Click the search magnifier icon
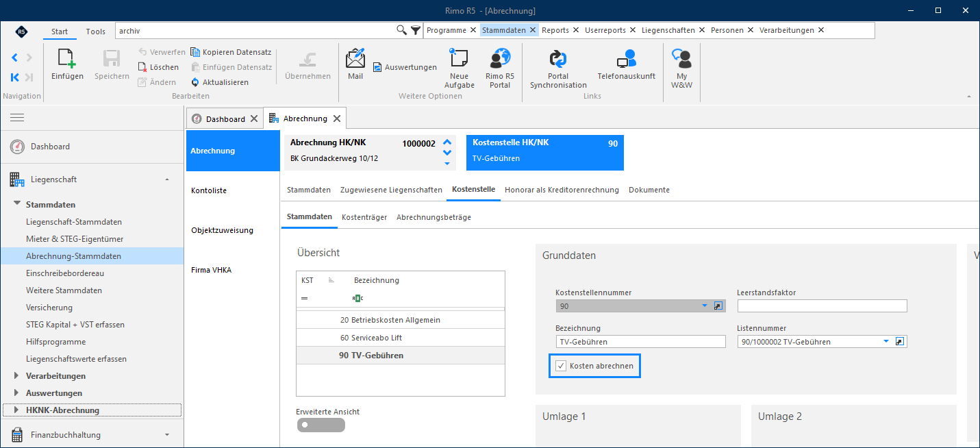This screenshot has width=980, height=448. tap(402, 30)
